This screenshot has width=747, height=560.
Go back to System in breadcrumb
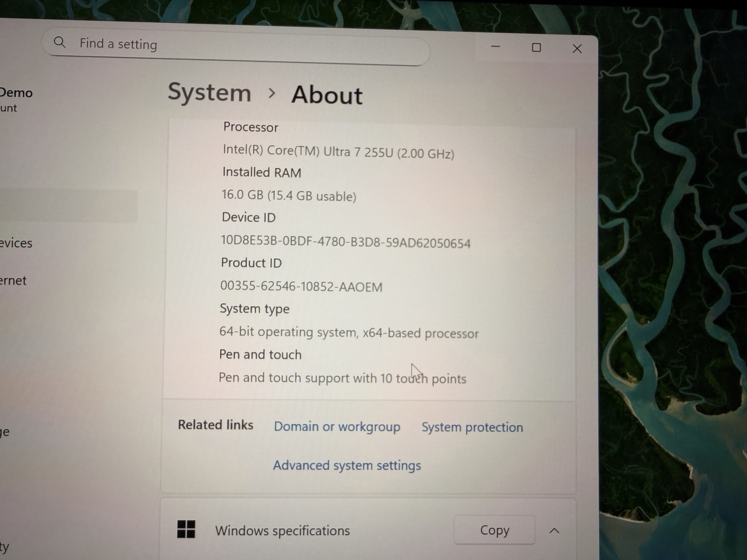(209, 92)
